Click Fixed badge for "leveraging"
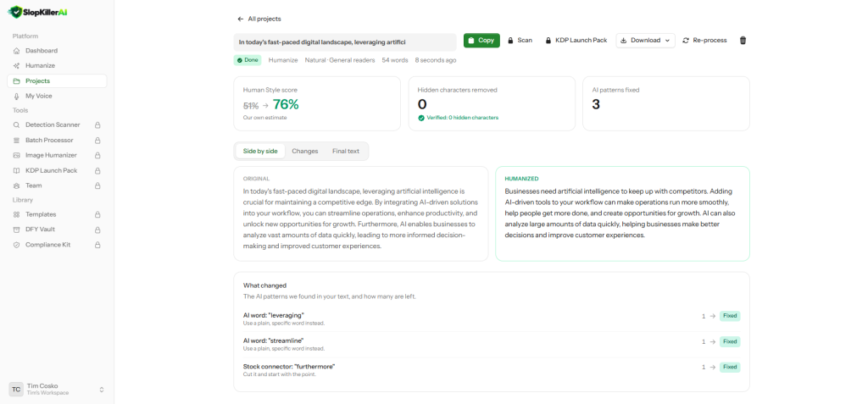Viewport: 868px width, 404px height. (730, 316)
